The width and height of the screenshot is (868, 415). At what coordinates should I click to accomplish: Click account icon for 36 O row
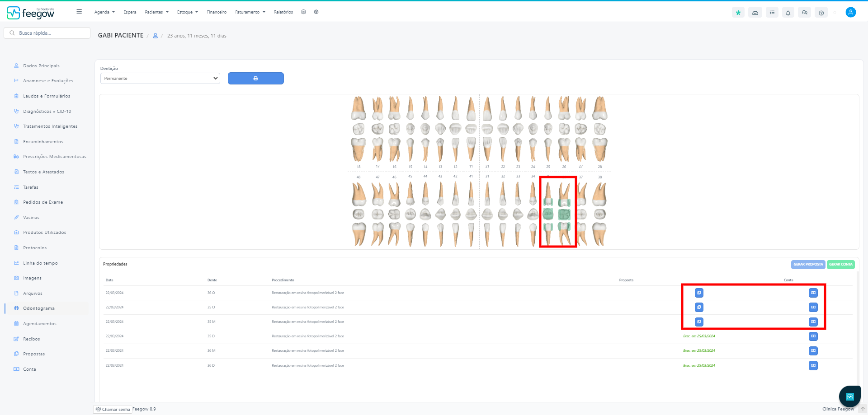[813, 293]
